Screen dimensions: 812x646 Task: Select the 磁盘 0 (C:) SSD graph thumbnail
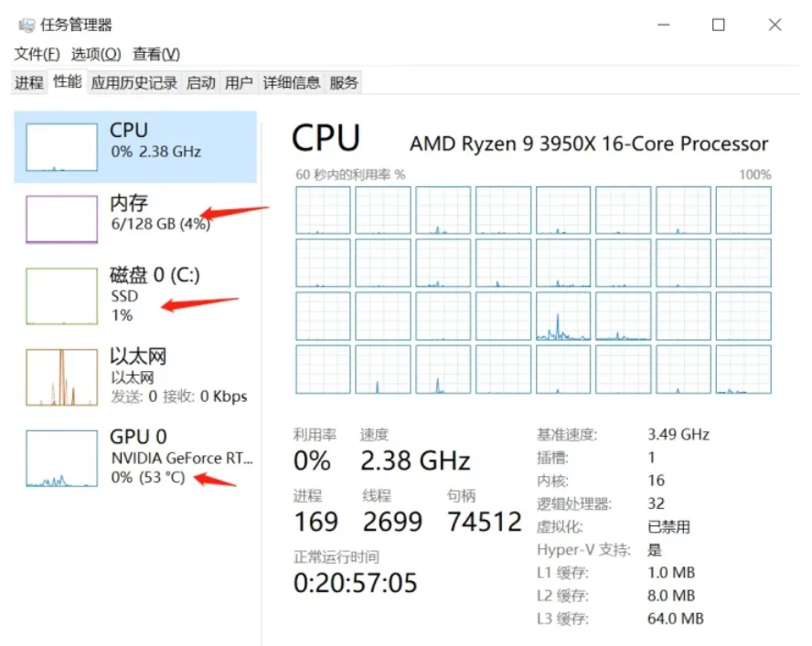click(x=61, y=296)
